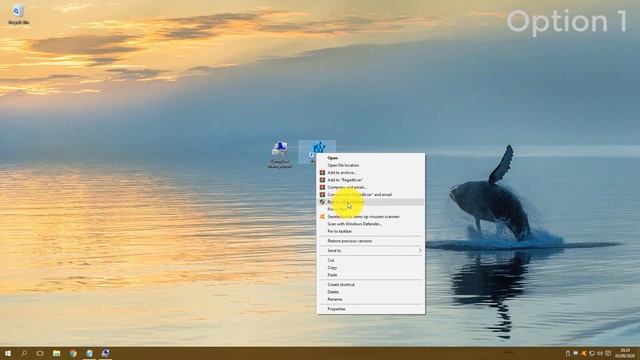Viewport: 640px width, 360px height.
Task: Choose Cut from the context menu
Action: coord(371,260)
